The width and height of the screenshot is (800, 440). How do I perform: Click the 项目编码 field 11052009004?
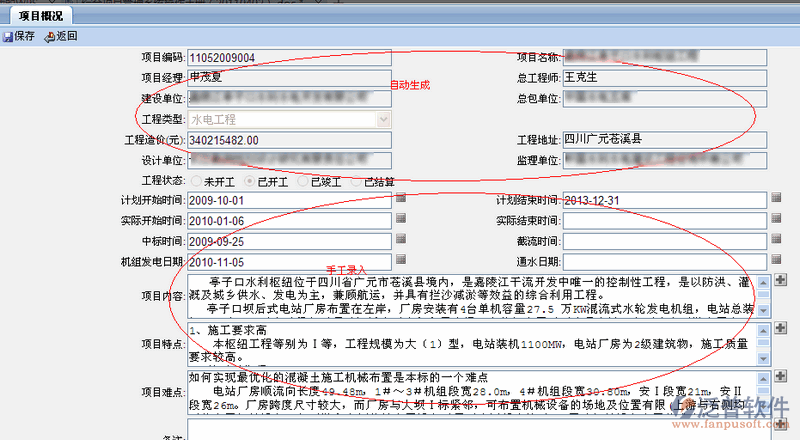pos(289,58)
